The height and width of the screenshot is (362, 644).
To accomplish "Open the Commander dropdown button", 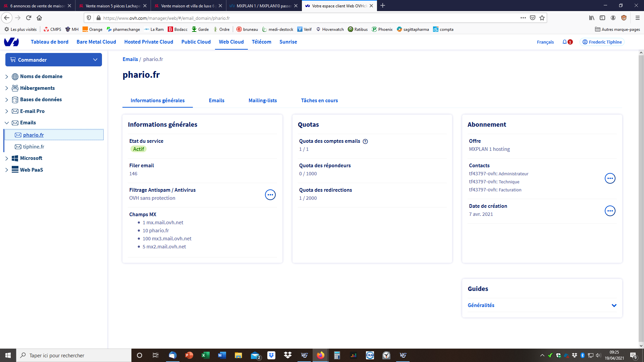I will [x=54, y=60].
